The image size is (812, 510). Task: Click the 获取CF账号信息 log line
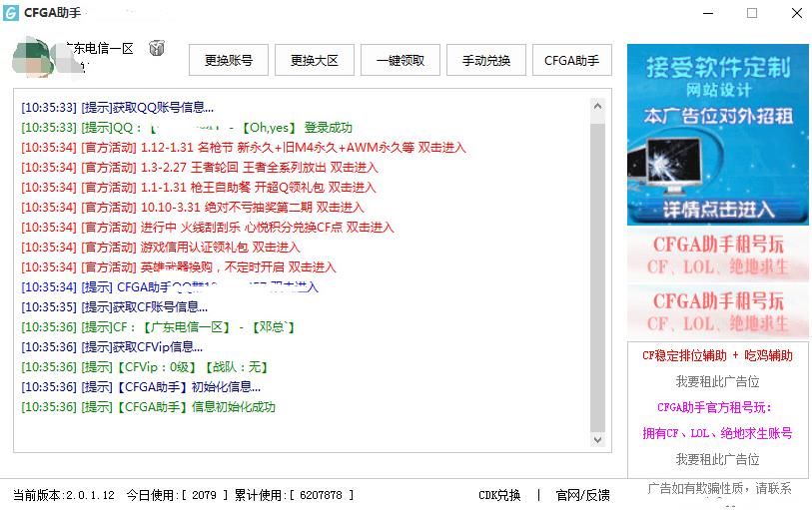coord(115,307)
